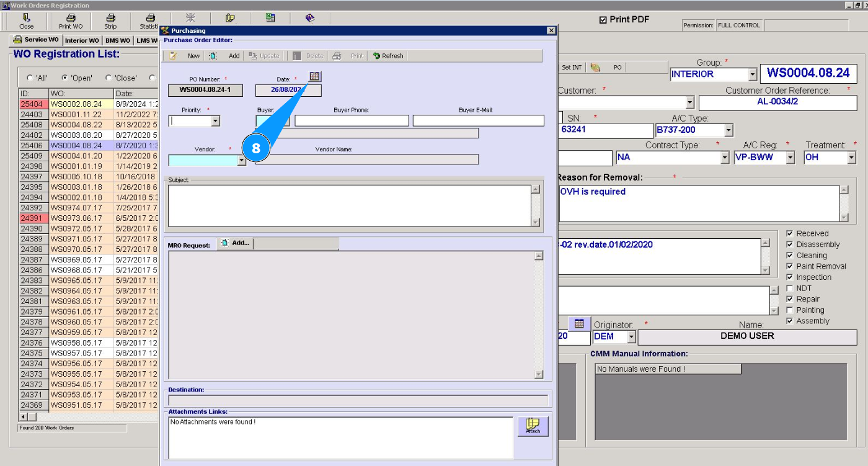
Task: Toggle the Paint Removal checkbox
Action: click(789, 266)
